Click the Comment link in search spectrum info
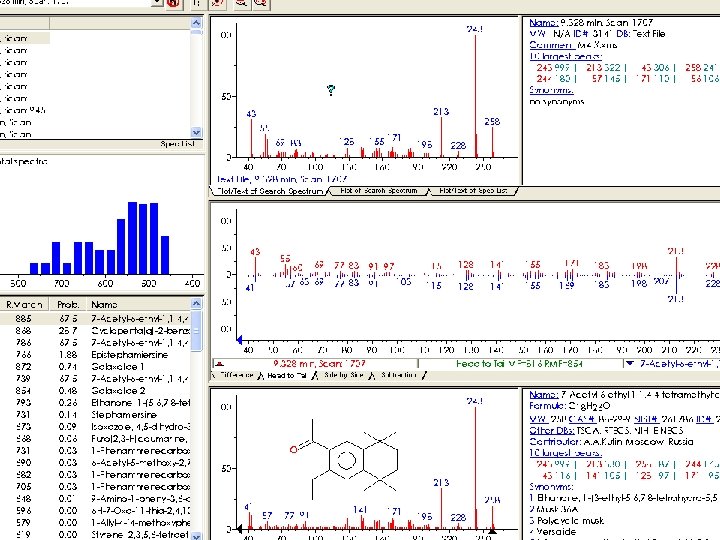Viewport: 720px width, 540px height. point(552,45)
